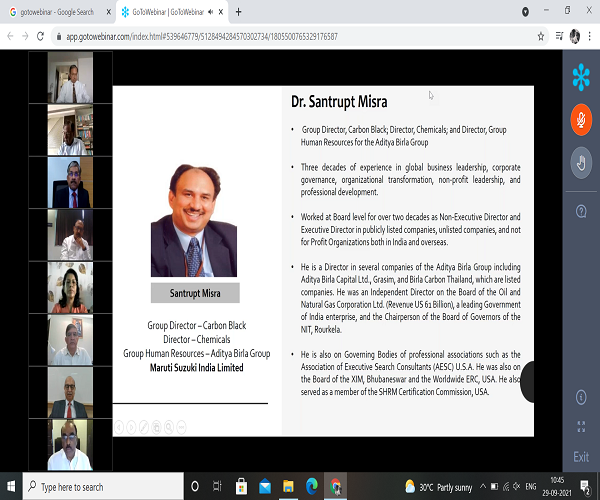
Task: Open Microsoft Store from taskbar
Action: 241,487
